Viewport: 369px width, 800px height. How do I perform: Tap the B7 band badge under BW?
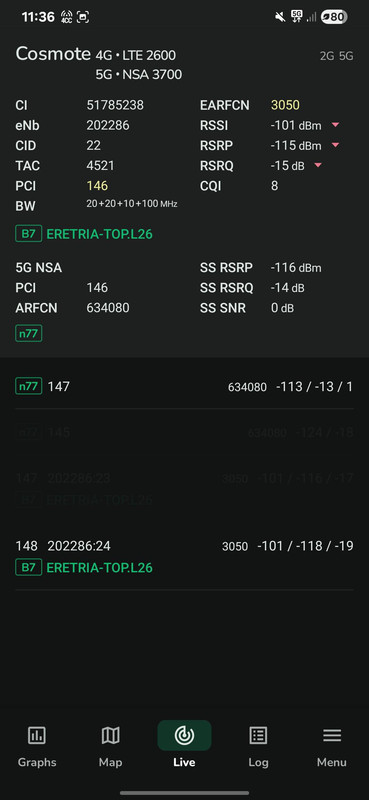tap(29, 234)
